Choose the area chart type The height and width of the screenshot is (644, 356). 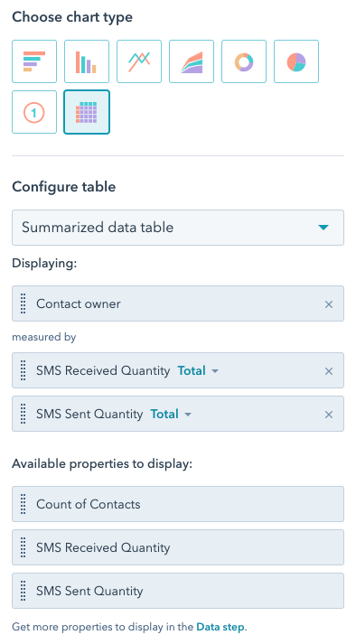[192, 61]
